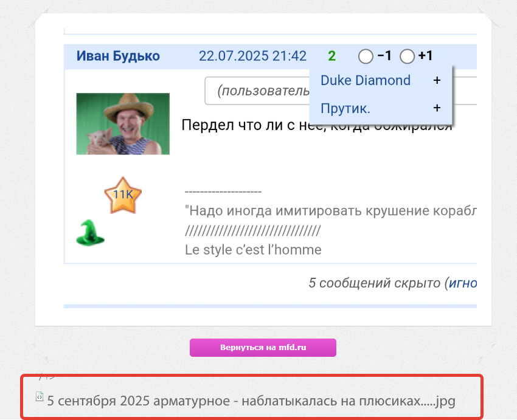
Task: Click the jpg file icon
Action: coord(40,397)
